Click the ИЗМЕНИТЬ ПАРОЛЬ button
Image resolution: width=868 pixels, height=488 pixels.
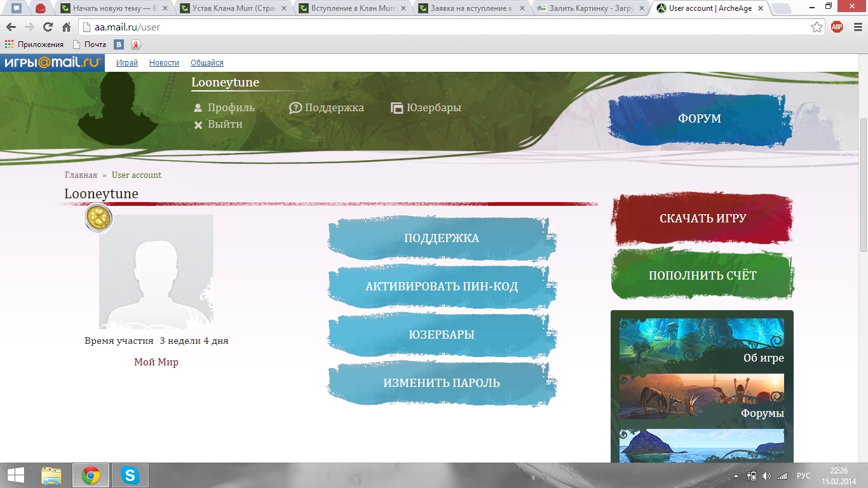click(x=442, y=383)
